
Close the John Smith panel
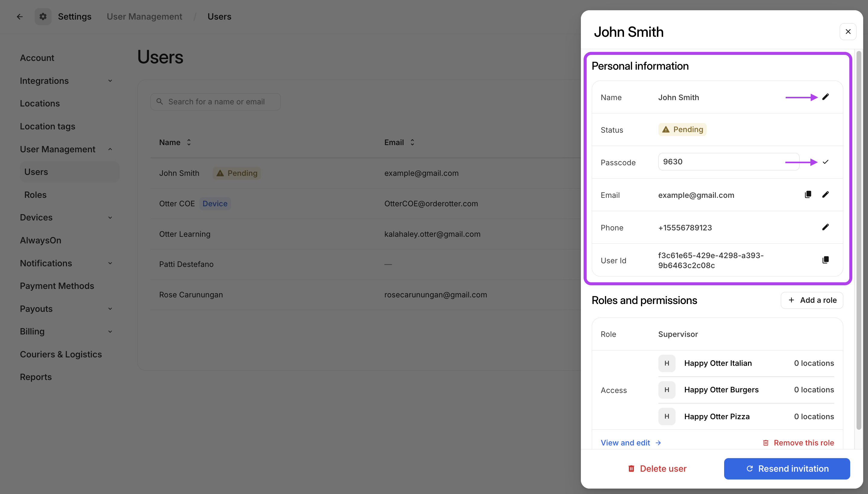[848, 32]
